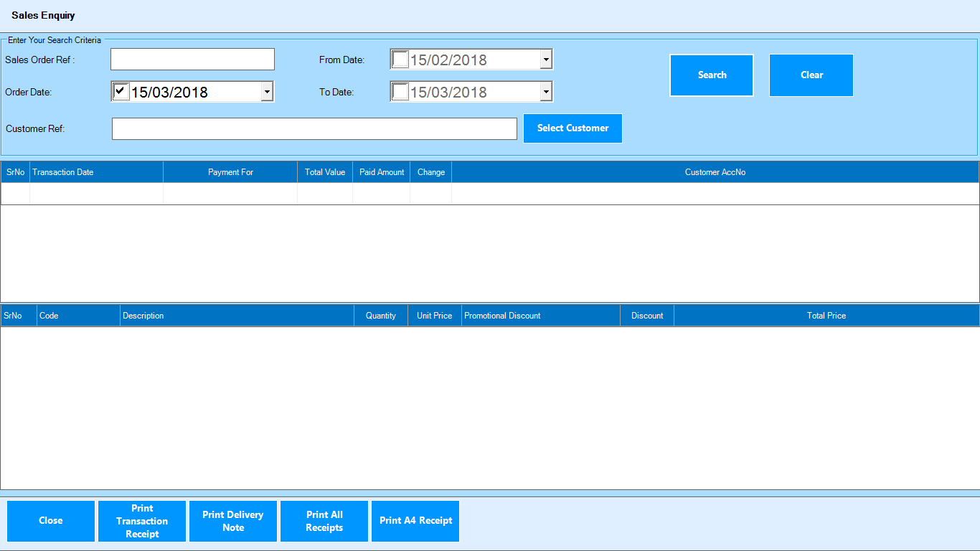
Task: Select the Customer AccNo column header
Action: pos(715,172)
